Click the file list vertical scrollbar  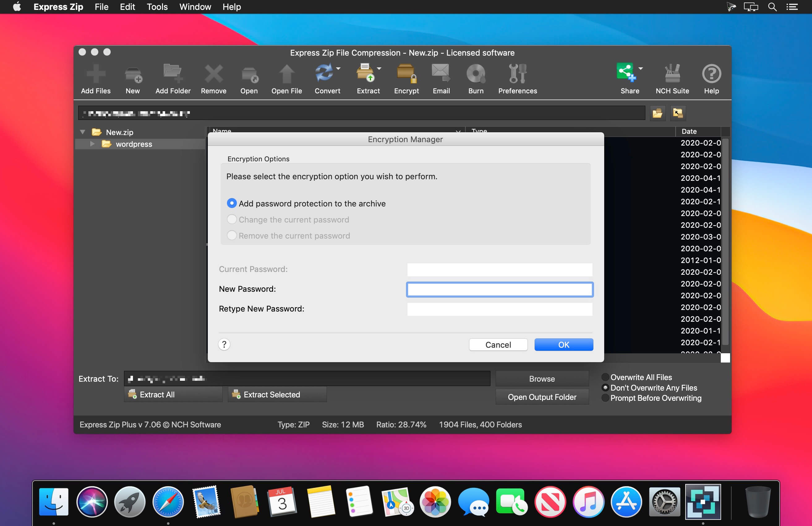click(x=725, y=241)
